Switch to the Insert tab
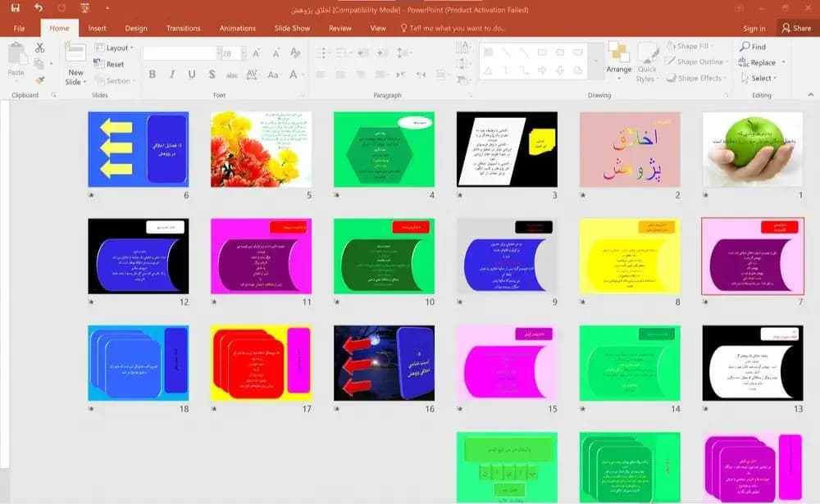 (98, 28)
